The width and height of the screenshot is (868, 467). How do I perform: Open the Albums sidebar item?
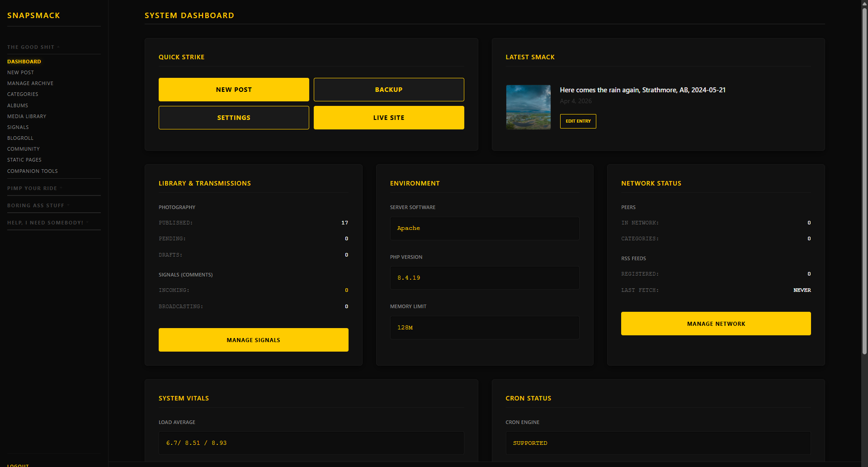(18, 105)
